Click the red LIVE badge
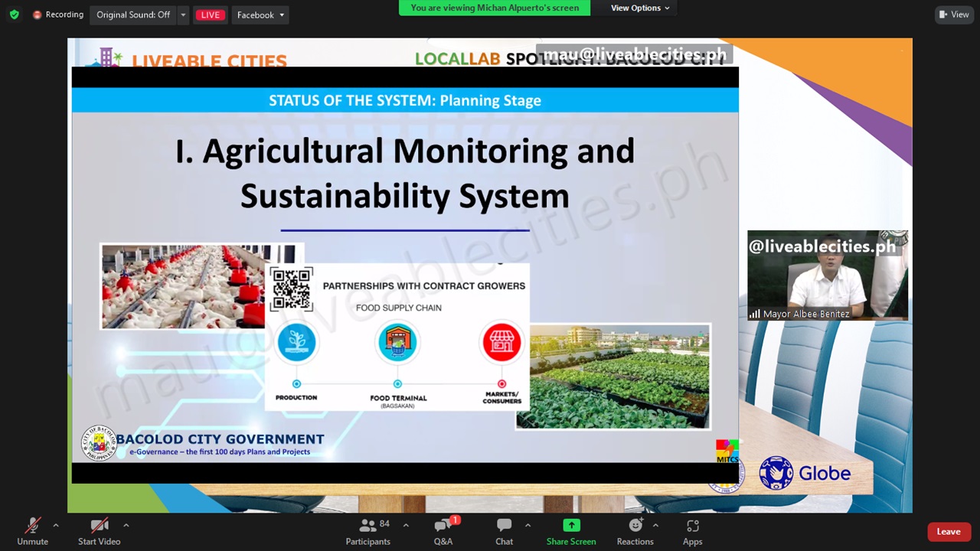980x551 pixels. 210,15
